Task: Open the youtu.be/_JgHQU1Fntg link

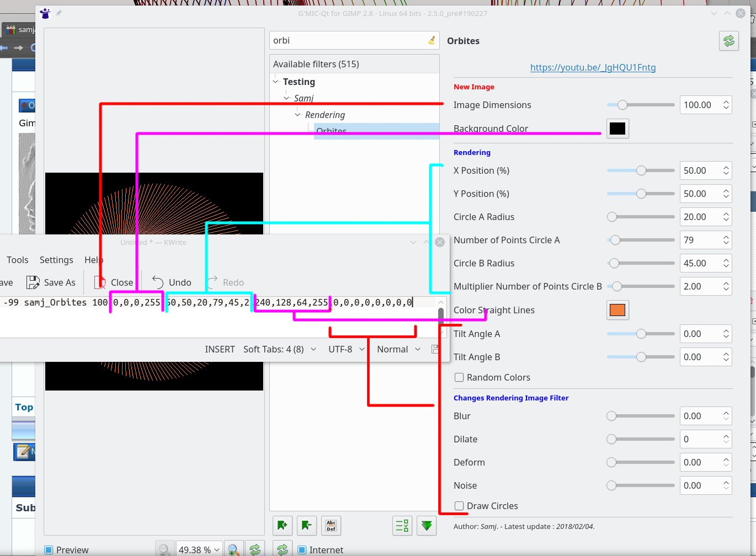Action: [593, 67]
